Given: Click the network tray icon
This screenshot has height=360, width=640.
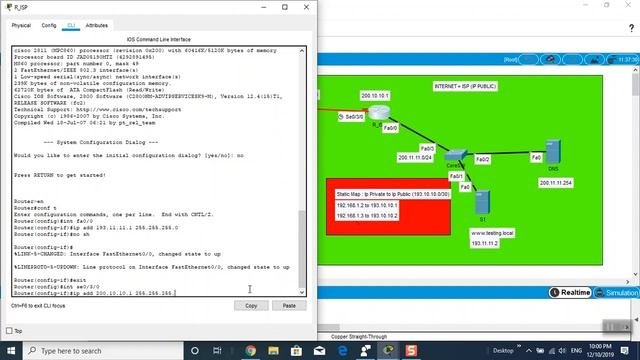Looking at the screenshot, I should tap(552, 351).
